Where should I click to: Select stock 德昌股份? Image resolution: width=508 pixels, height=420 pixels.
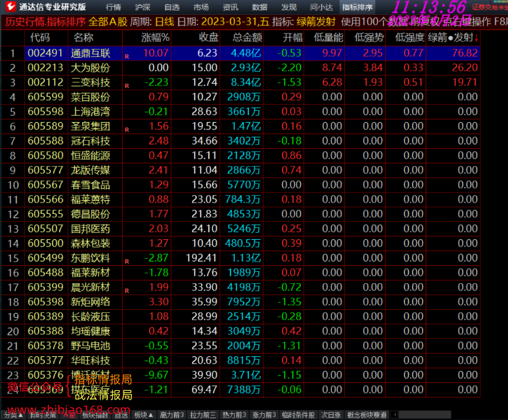point(90,214)
